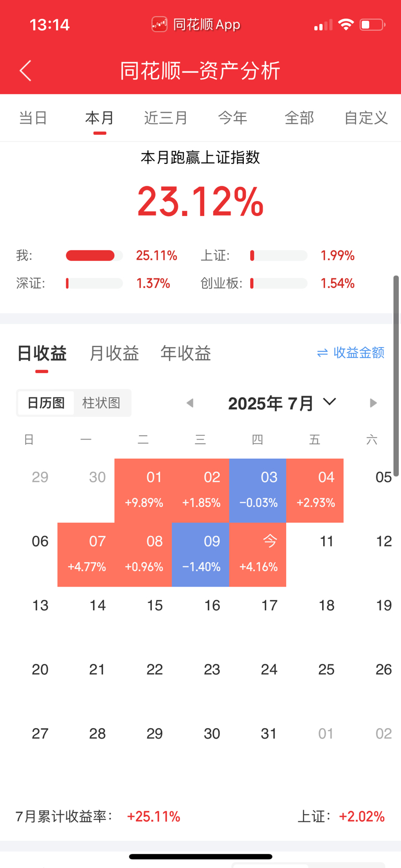Image resolution: width=401 pixels, height=868 pixels.
Task: Select July 03 cell with −0.03%
Action: tap(258, 491)
